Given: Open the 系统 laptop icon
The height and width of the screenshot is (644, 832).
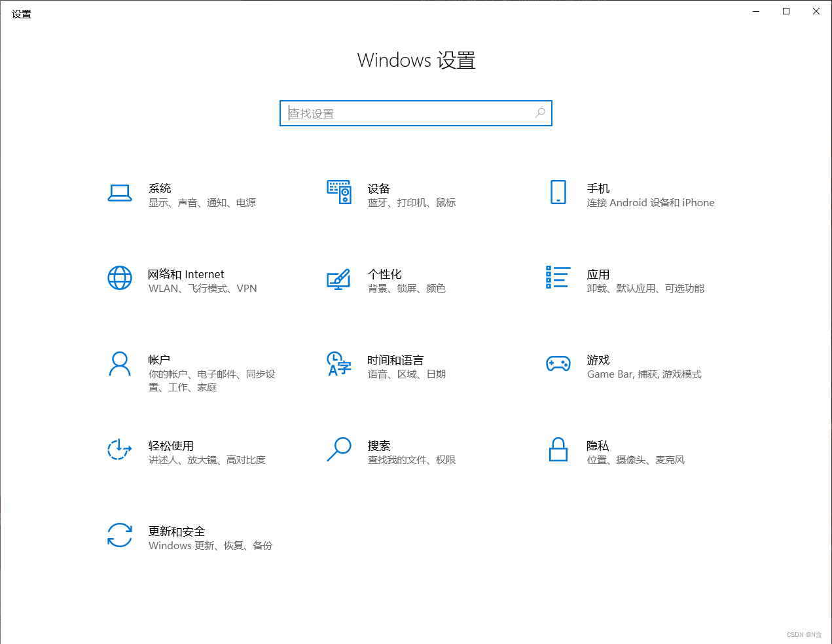Looking at the screenshot, I should click(120, 193).
